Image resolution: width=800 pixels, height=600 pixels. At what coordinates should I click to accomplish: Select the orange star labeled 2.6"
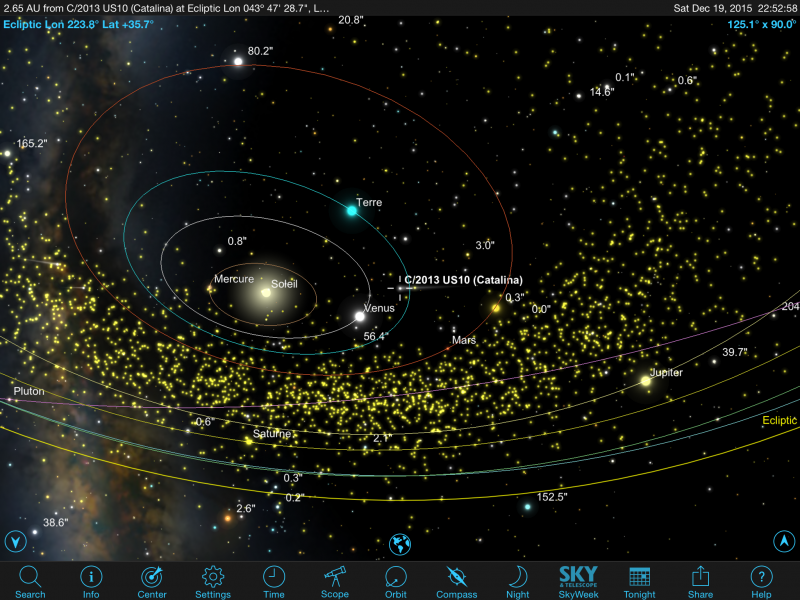coord(228,518)
